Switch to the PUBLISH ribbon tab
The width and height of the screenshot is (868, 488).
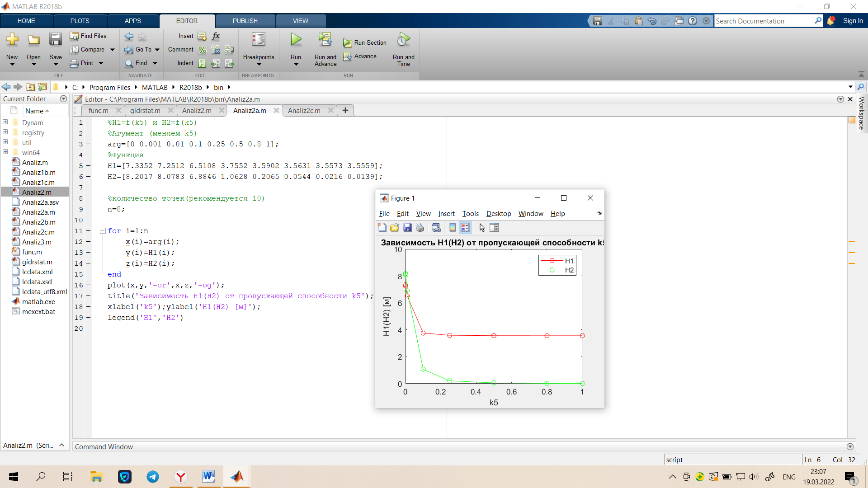click(x=245, y=21)
